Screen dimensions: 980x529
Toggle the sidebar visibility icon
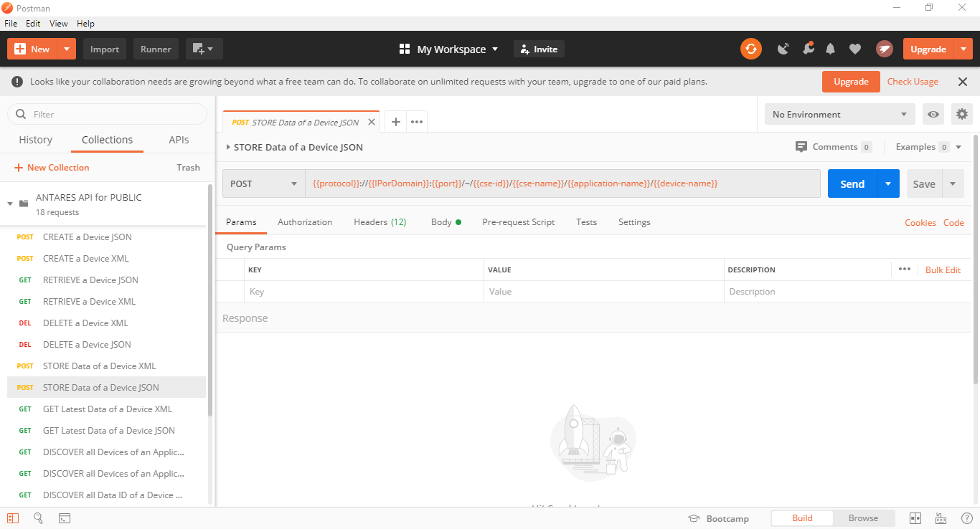[13, 518]
